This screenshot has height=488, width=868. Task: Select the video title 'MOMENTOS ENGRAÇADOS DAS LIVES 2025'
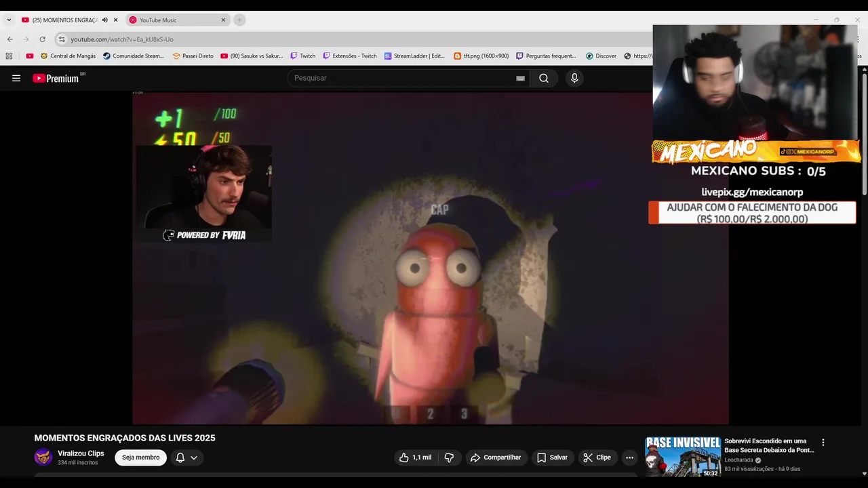125,438
